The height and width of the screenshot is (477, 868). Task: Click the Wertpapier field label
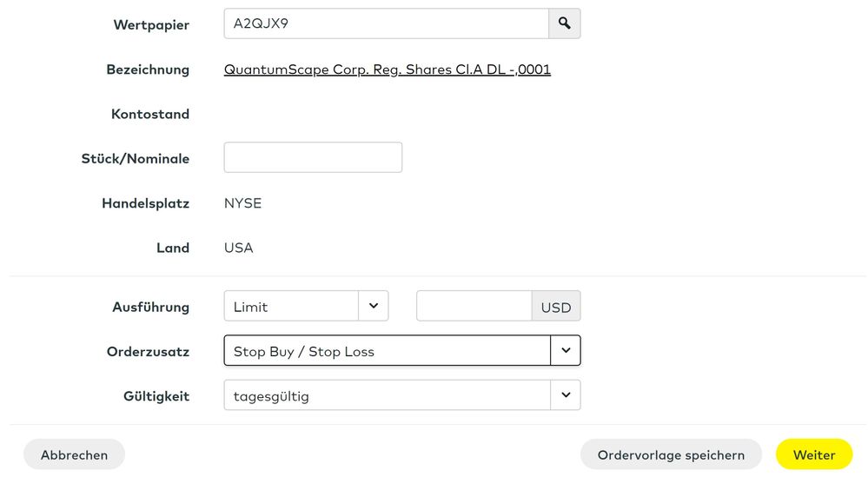point(151,24)
